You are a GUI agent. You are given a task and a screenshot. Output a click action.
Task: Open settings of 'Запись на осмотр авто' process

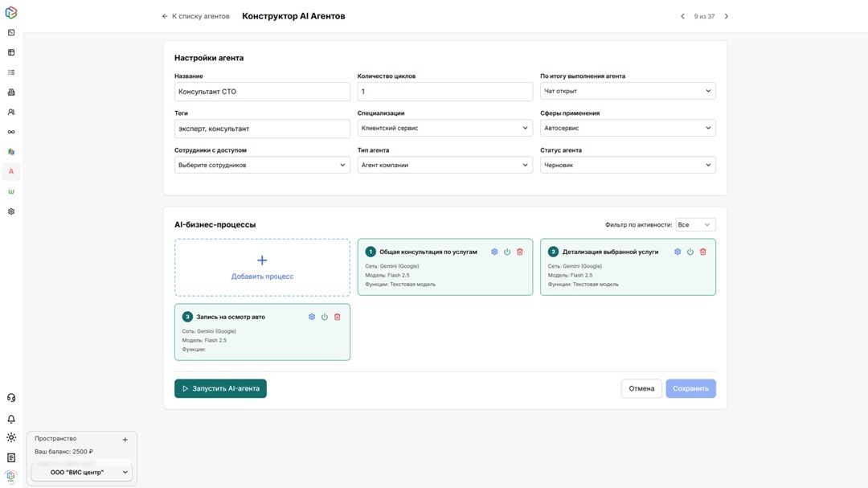(x=312, y=317)
